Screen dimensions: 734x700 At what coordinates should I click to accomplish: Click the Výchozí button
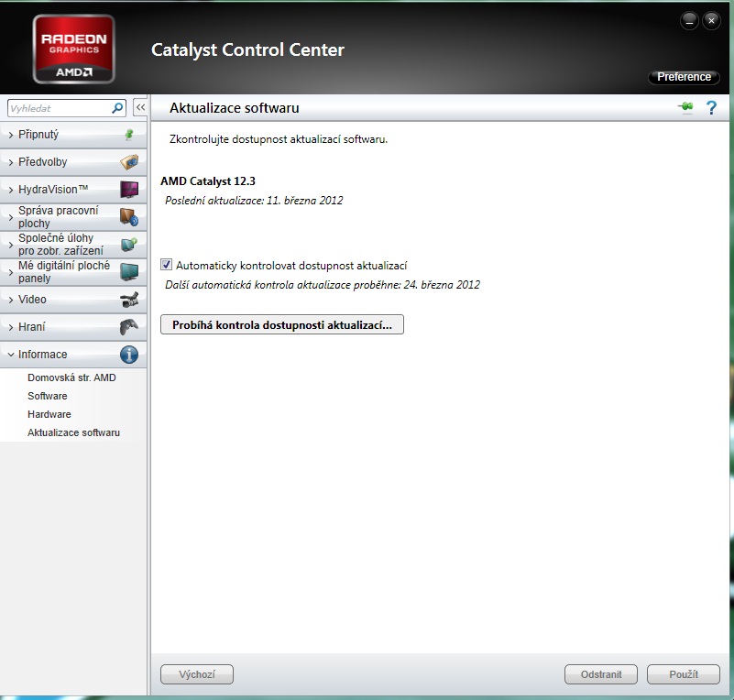tap(197, 674)
